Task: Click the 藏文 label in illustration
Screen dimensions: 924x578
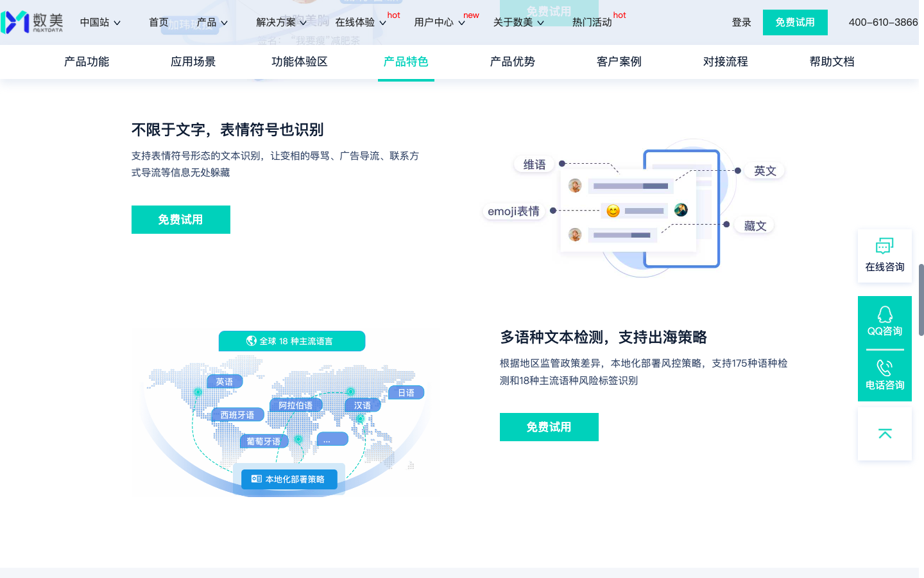Action: click(755, 226)
